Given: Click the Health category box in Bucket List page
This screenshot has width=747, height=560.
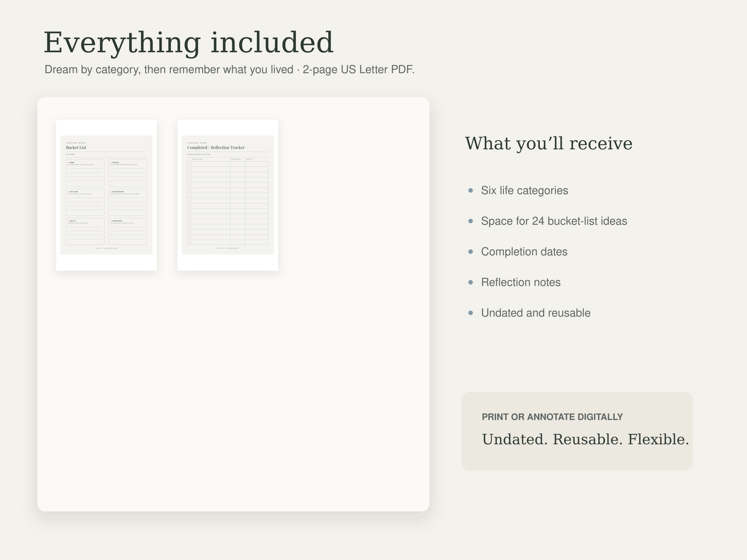Looking at the screenshot, I should pyautogui.click(x=85, y=231).
